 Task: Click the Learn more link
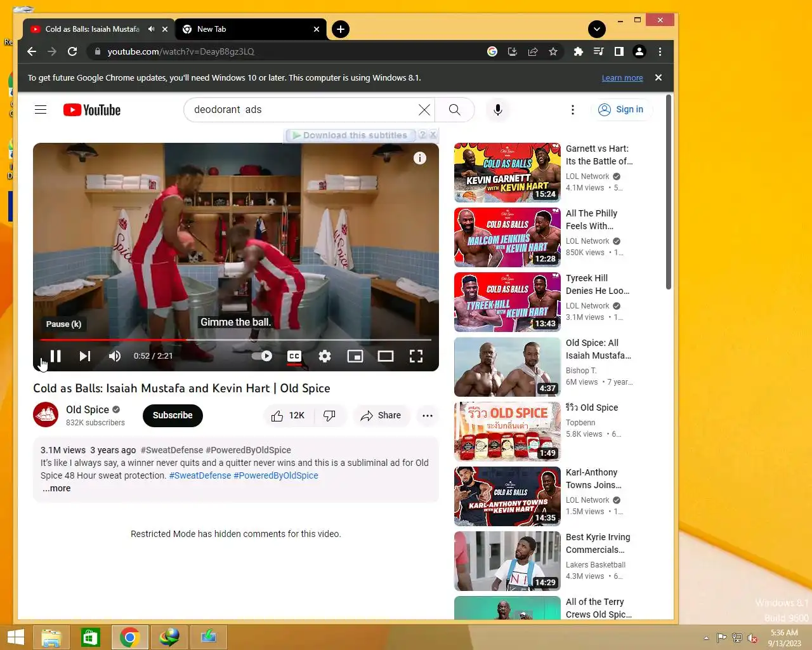click(622, 78)
